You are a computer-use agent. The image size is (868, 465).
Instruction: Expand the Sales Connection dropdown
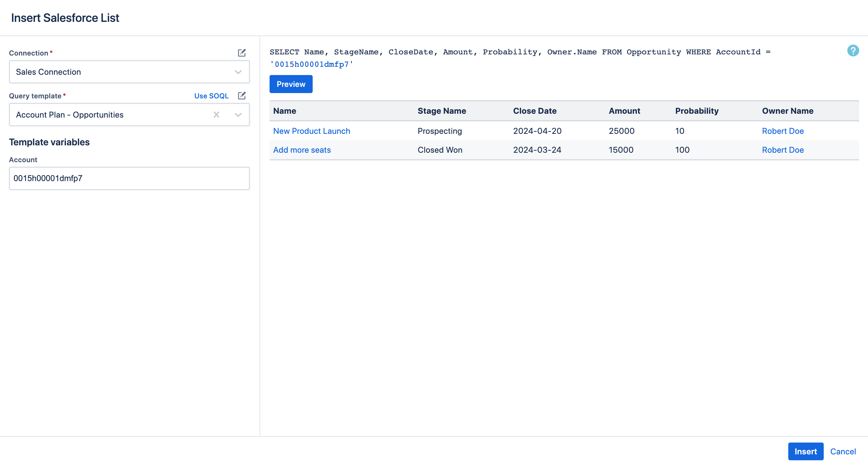(x=238, y=72)
